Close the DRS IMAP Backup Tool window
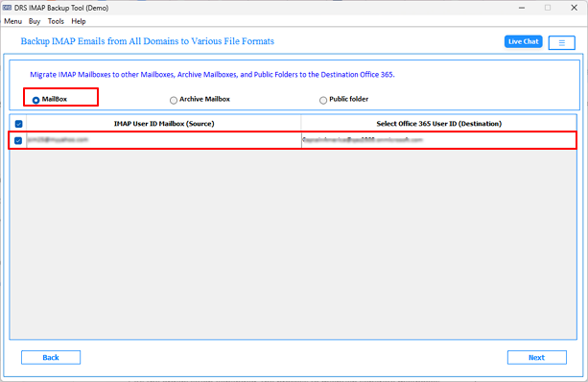The image size is (588, 382). coord(574,8)
